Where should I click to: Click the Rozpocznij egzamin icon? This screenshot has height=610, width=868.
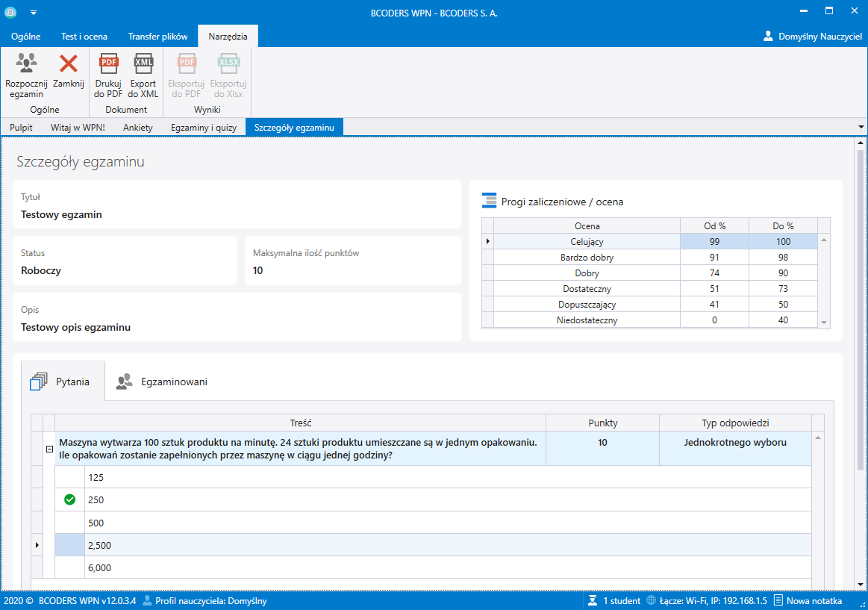tap(26, 63)
